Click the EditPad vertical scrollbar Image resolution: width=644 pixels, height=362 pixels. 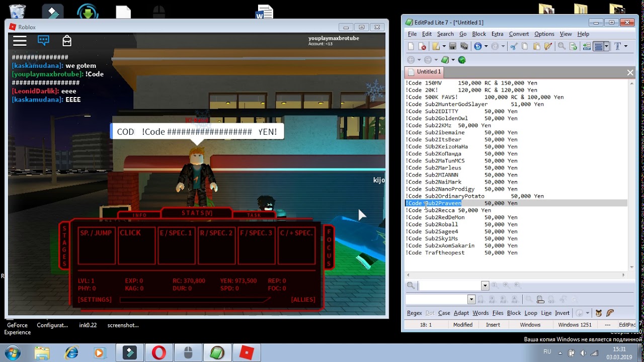point(631,175)
